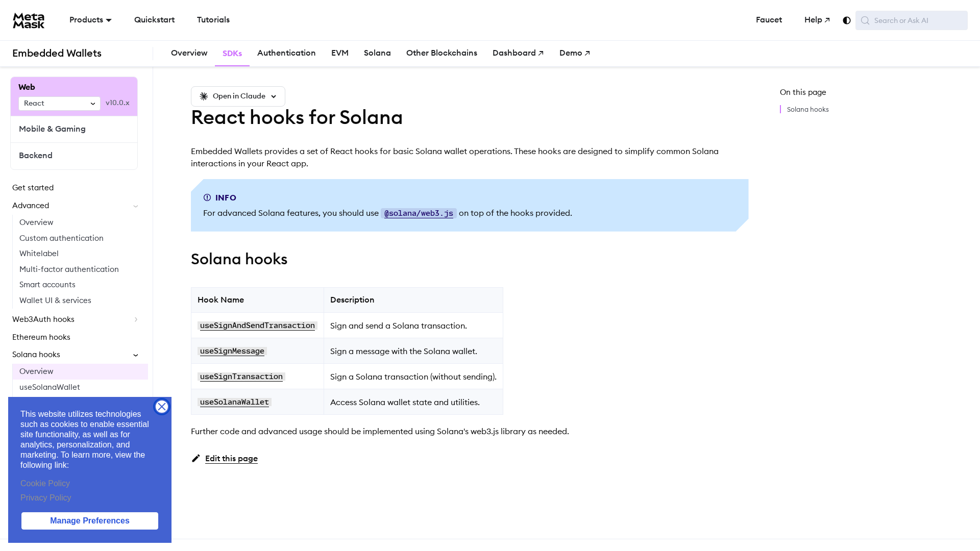This screenshot has width=980, height=551.
Task: Open the EVM tab
Action: tap(340, 53)
